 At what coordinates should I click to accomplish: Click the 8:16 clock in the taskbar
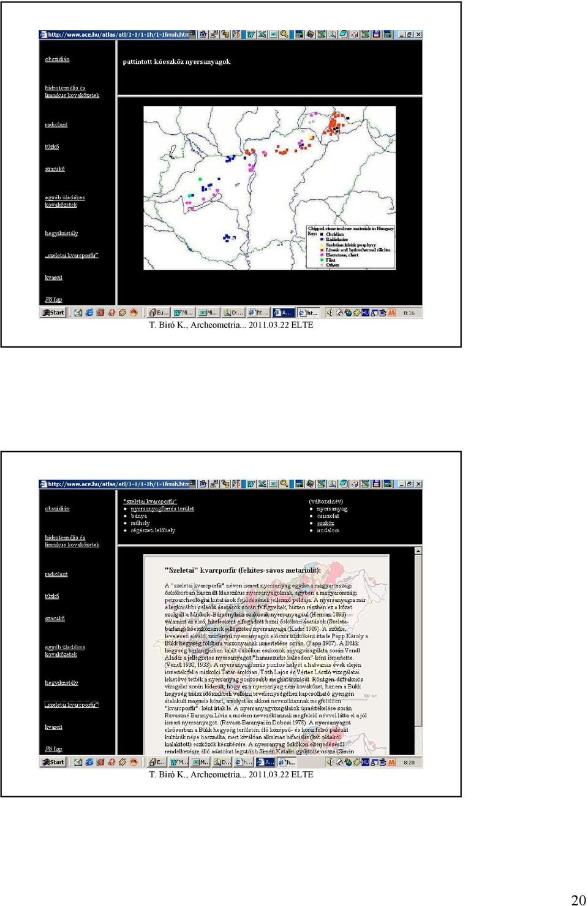[x=409, y=313]
